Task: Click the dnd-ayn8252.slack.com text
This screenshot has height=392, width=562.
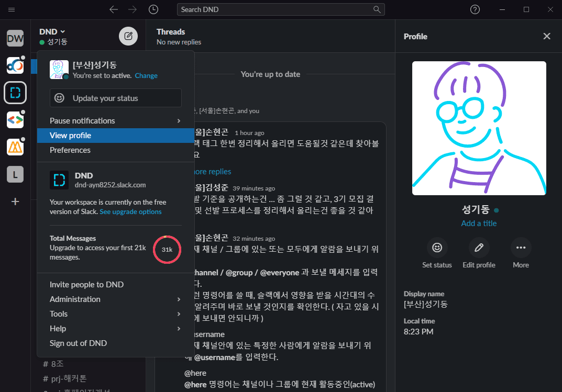Action: point(110,185)
